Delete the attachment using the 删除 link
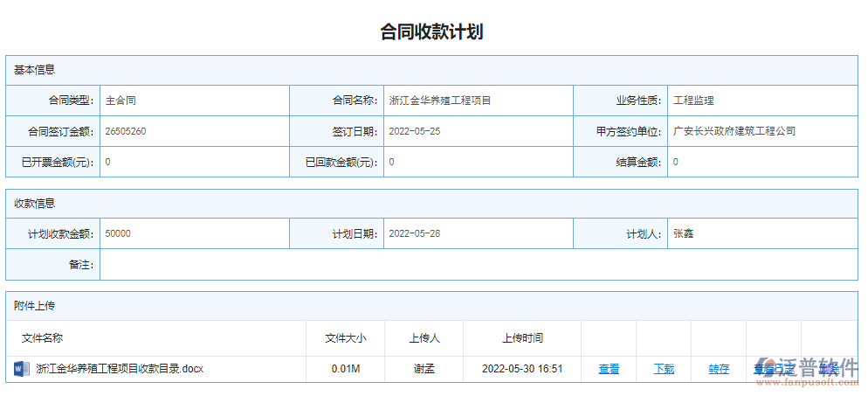 (x=828, y=369)
